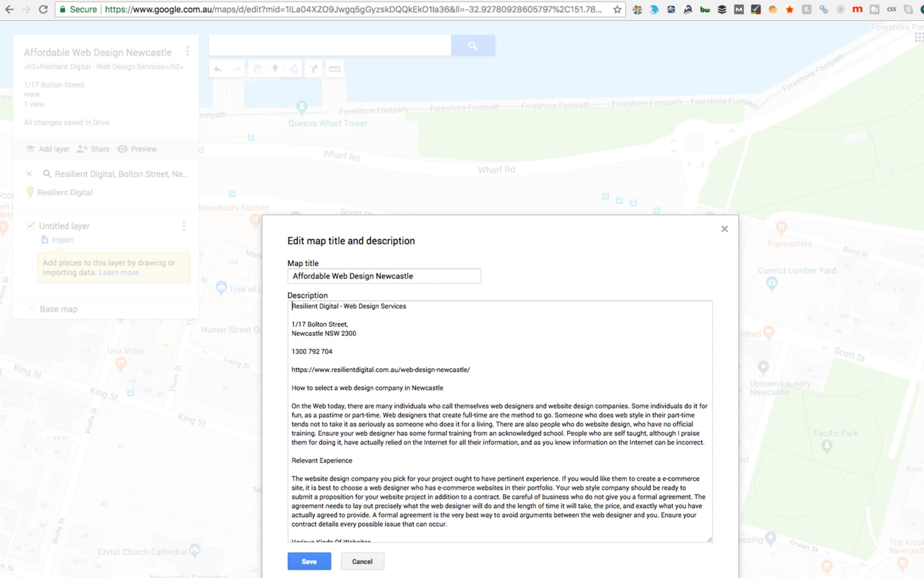Close the Edit map title dialog
Screen dimensions: 924x578
(x=724, y=229)
